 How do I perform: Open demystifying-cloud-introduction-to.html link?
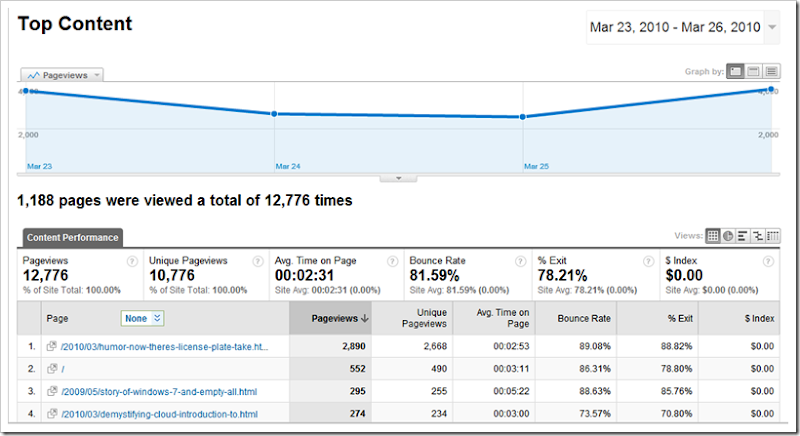pyautogui.click(x=159, y=414)
